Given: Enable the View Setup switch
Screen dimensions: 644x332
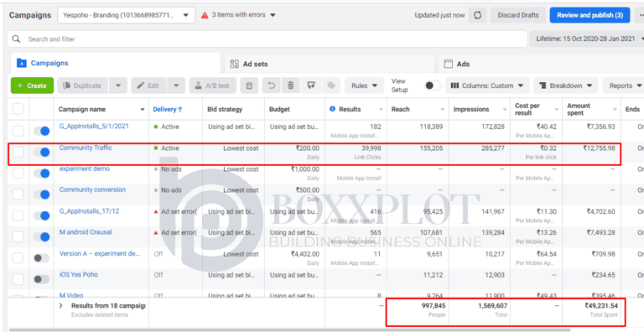Looking at the screenshot, I should (433, 86).
